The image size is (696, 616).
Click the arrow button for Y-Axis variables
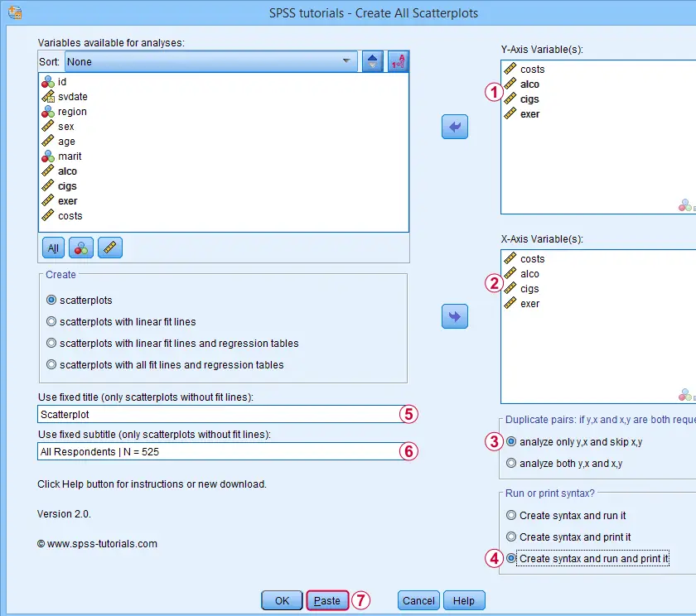tap(455, 127)
